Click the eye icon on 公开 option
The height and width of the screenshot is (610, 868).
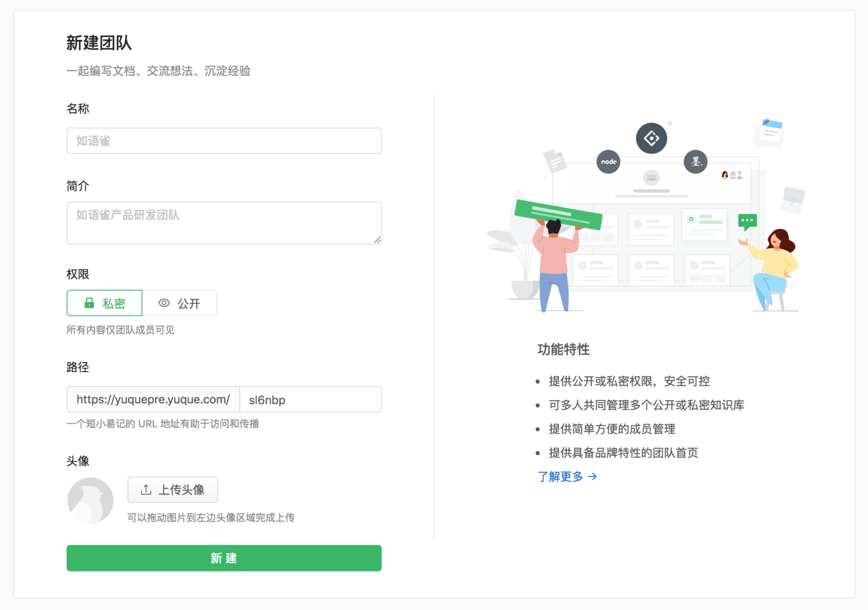coord(164,303)
